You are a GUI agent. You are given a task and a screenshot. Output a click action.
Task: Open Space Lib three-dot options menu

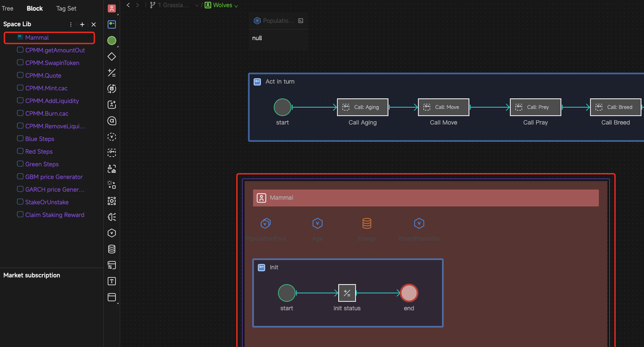pyautogui.click(x=70, y=24)
